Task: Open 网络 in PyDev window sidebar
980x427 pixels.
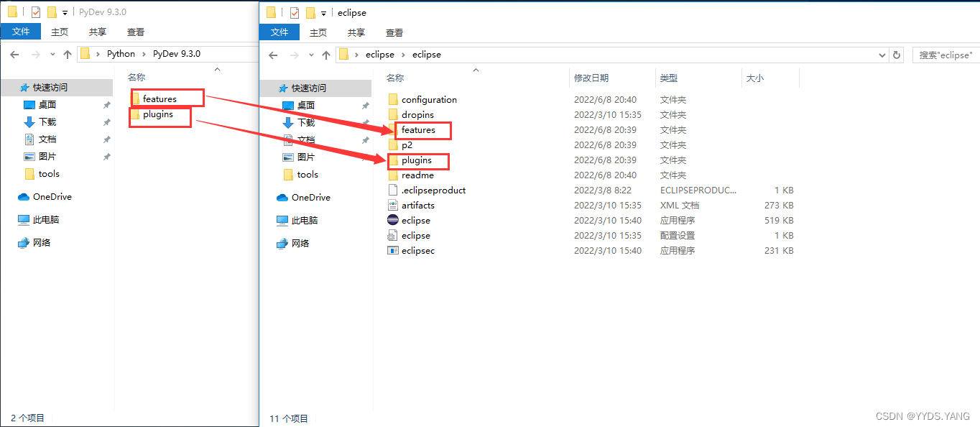Action: [x=43, y=242]
